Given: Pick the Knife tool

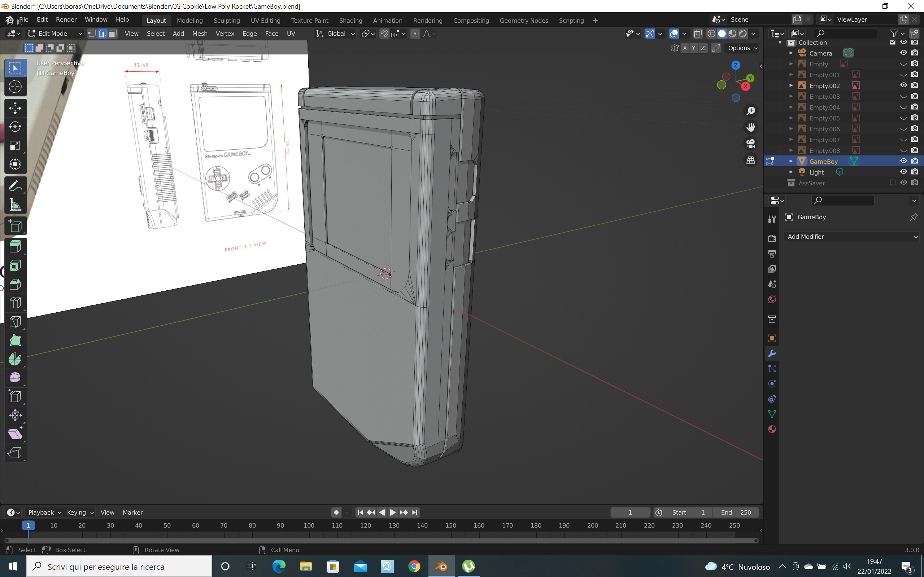Looking at the screenshot, I should (x=15, y=322).
